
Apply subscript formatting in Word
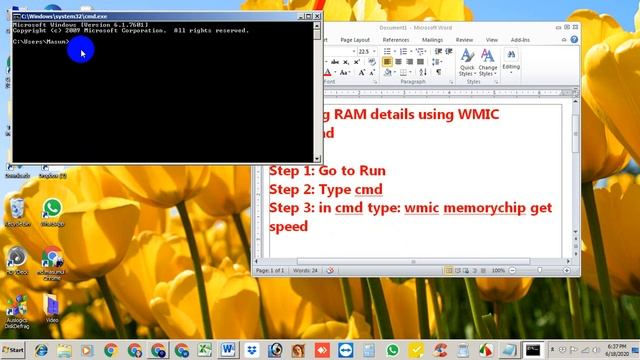[x=346, y=62]
